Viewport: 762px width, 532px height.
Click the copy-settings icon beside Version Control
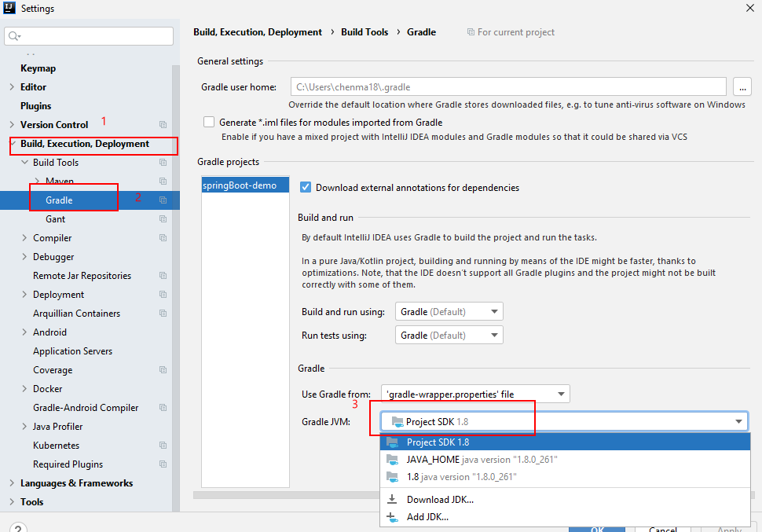[163, 124]
